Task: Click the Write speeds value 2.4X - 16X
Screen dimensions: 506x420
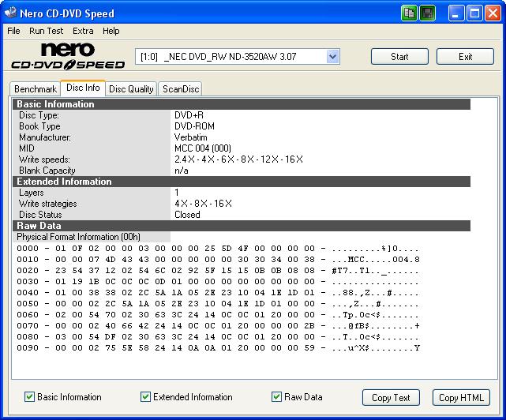Action: click(x=238, y=159)
